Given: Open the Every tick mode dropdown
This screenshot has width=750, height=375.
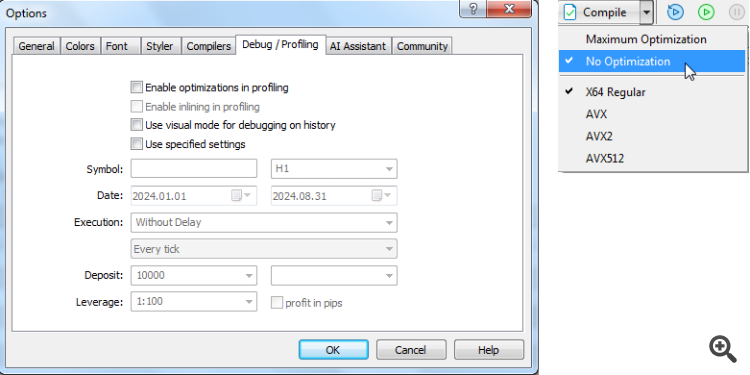Looking at the screenshot, I should [264, 249].
